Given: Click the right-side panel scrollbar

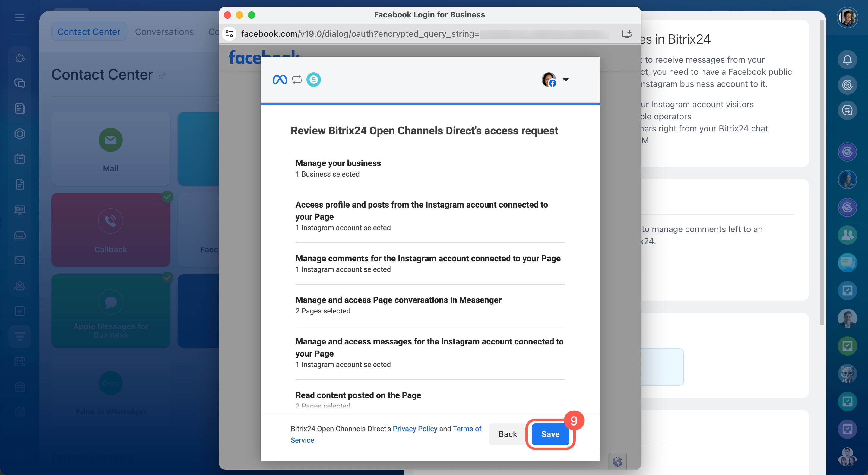Looking at the screenshot, I should pos(822,172).
